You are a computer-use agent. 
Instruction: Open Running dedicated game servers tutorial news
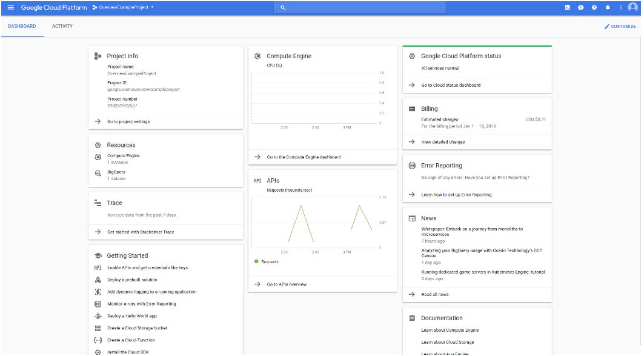coord(483,272)
